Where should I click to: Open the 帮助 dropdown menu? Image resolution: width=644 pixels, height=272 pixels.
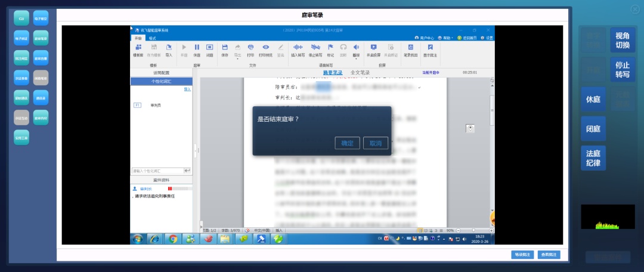point(447,38)
